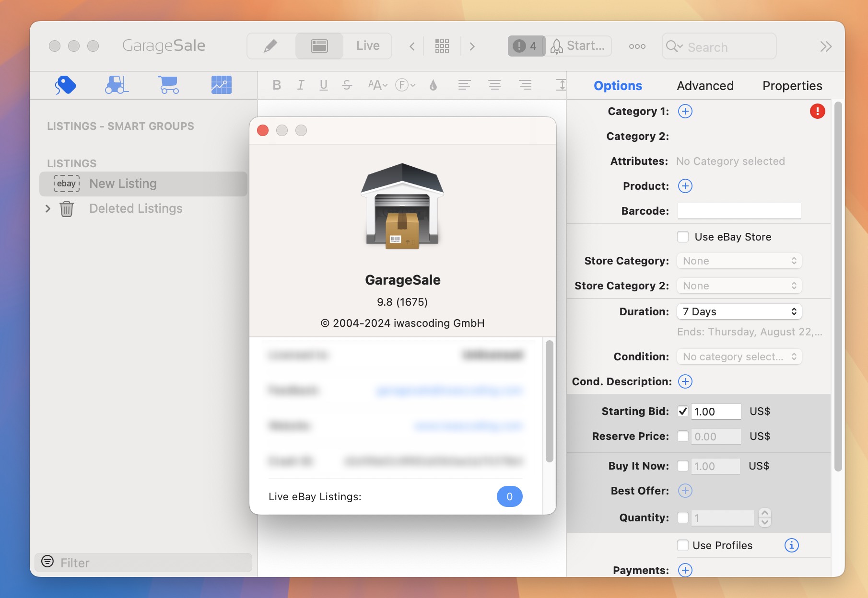
Task: Open the Duration 7 Days dropdown
Action: point(739,311)
